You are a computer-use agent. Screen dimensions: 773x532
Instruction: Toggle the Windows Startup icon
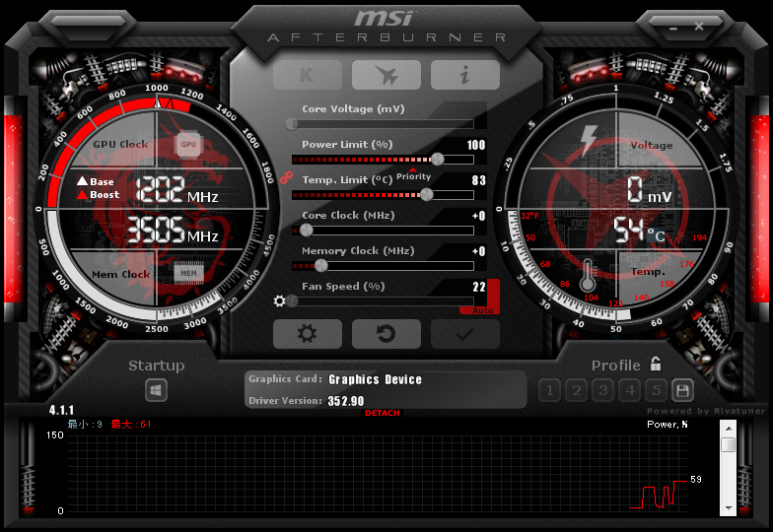pyautogui.click(x=156, y=390)
